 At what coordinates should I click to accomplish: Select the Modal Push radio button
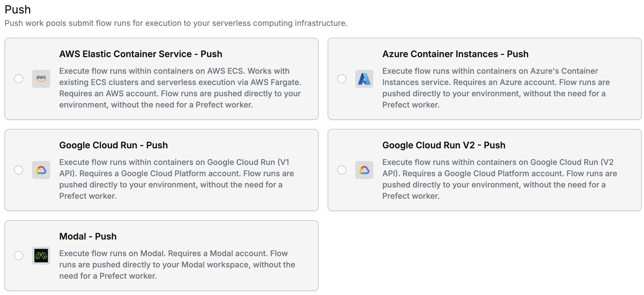tap(19, 256)
